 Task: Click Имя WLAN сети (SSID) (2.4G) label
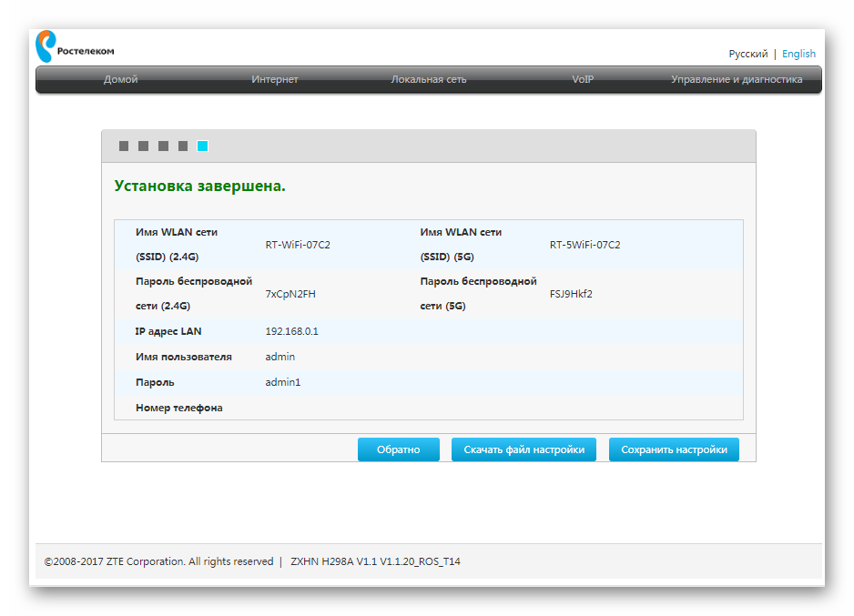(x=177, y=245)
